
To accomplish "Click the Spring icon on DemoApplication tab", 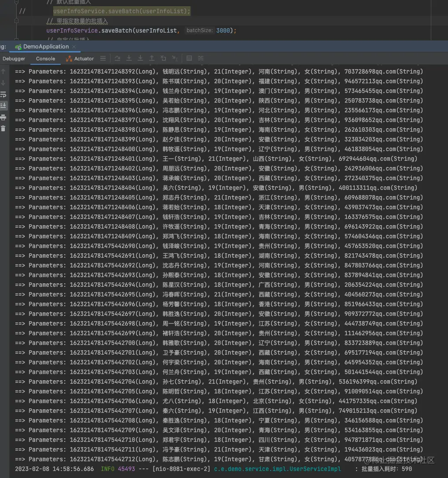I will click(18, 47).
